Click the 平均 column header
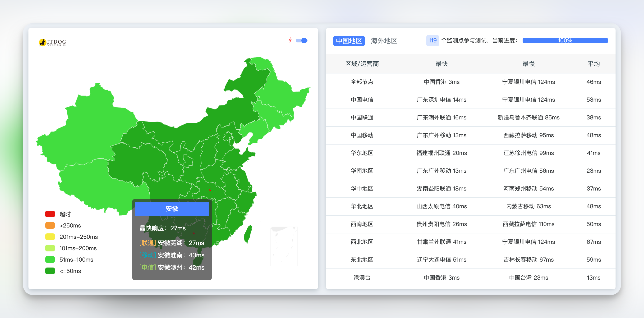The image size is (644, 318). [593, 64]
